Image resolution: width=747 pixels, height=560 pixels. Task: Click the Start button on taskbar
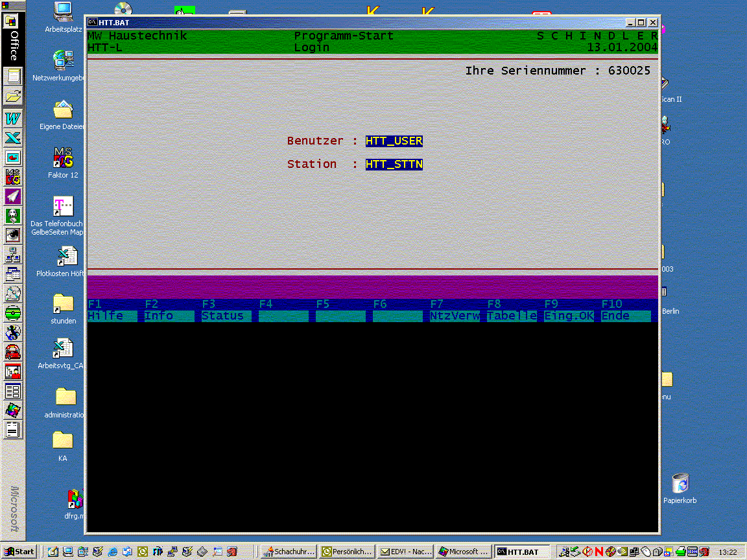(19, 552)
